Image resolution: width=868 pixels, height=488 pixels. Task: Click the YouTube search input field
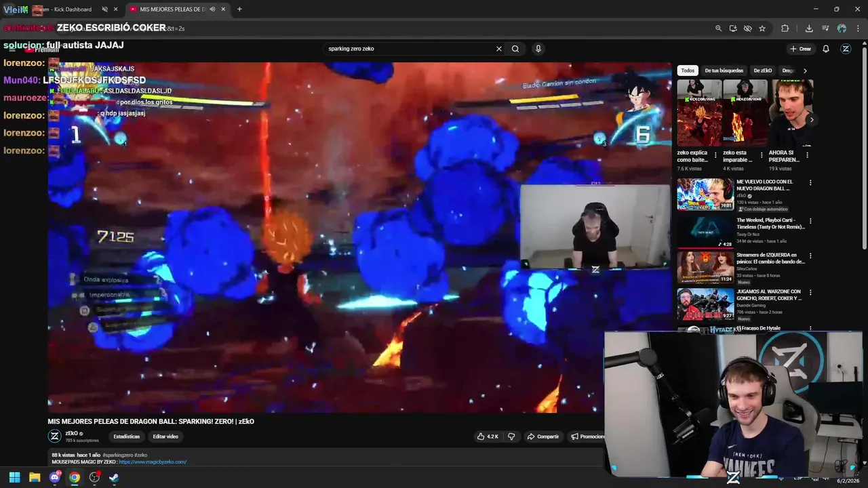point(410,49)
